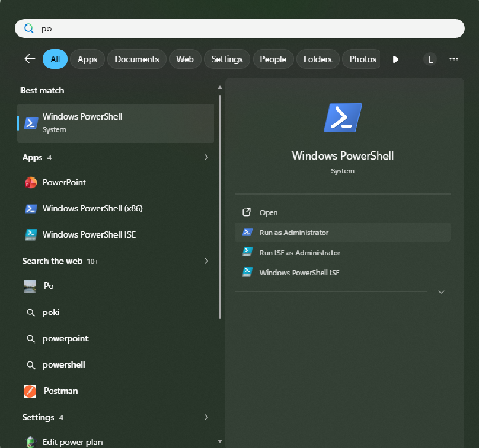Click the Windows PowerShell ISE icon in Apps list
This screenshot has width=479, height=448.
pos(31,235)
